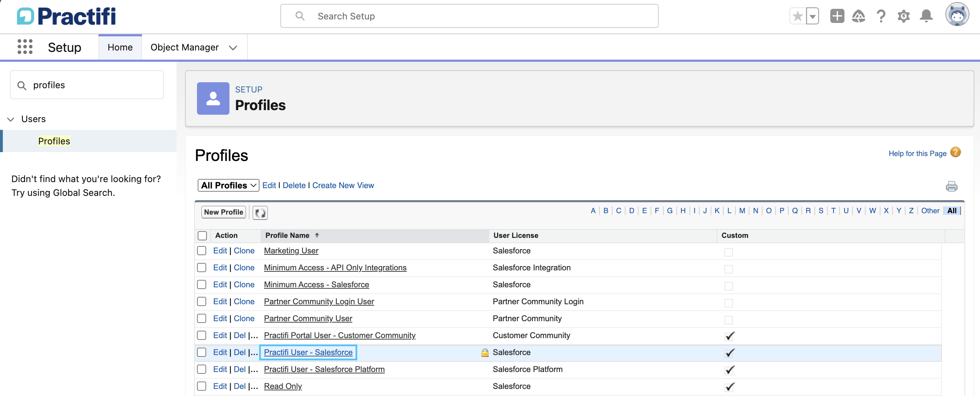Delete the Read Only profile
Image resolution: width=980 pixels, height=396 pixels.
pyautogui.click(x=239, y=386)
